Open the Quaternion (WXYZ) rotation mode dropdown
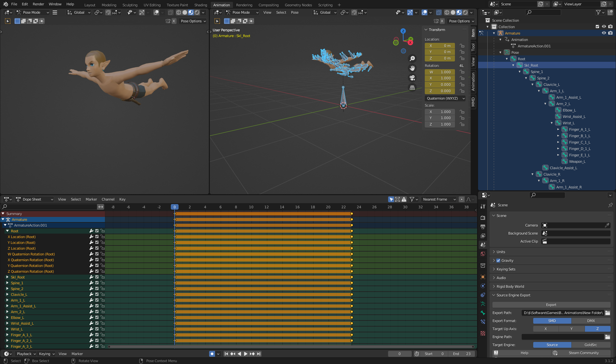 [x=445, y=99]
